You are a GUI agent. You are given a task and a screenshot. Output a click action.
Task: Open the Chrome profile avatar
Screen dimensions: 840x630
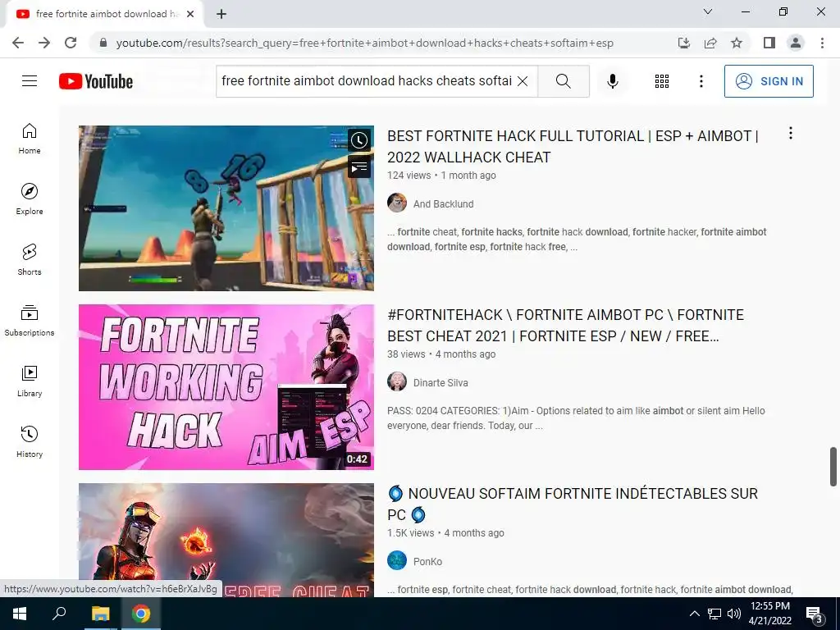coord(796,43)
